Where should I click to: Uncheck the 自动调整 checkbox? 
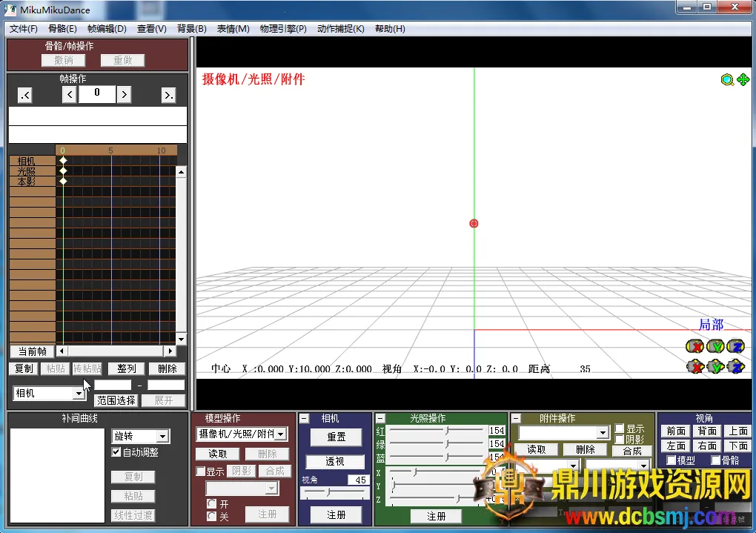point(116,452)
